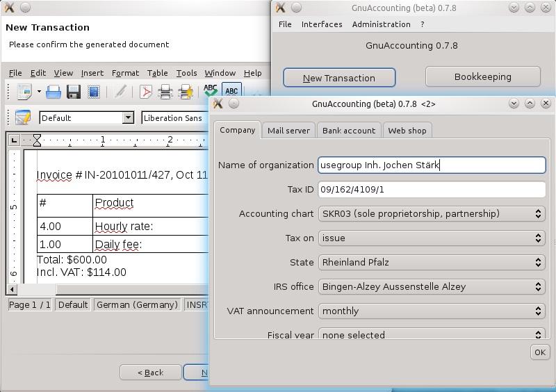556x392 pixels.
Task: Run Spelling and Grammar check icon
Action: tap(211, 91)
